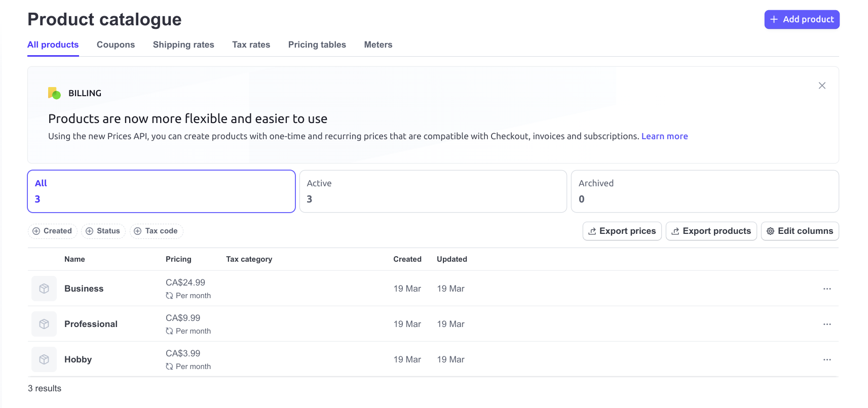This screenshot has width=868, height=408.
Task: Filter the list to Archived products
Action: coord(704,191)
